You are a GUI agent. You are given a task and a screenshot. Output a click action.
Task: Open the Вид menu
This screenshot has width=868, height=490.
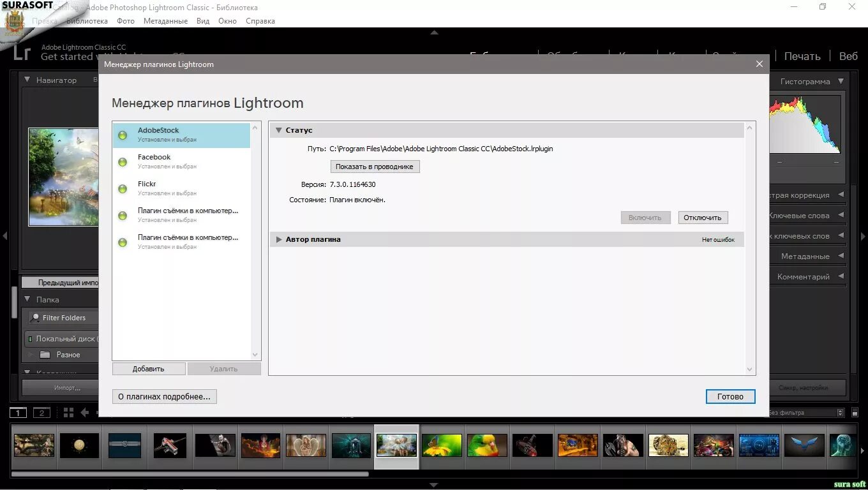coord(203,21)
